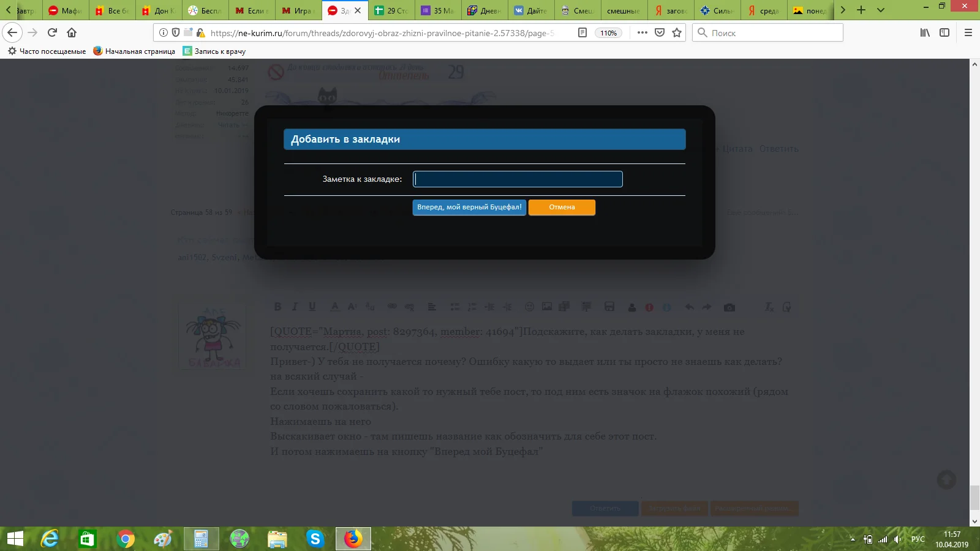Go back using the browser back arrow

(x=12, y=32)
